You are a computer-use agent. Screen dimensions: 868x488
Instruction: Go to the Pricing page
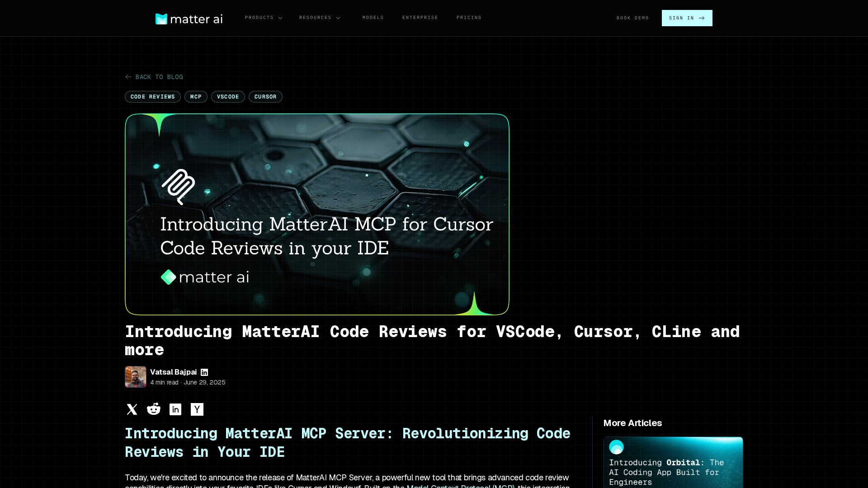[x=469, y=18]
